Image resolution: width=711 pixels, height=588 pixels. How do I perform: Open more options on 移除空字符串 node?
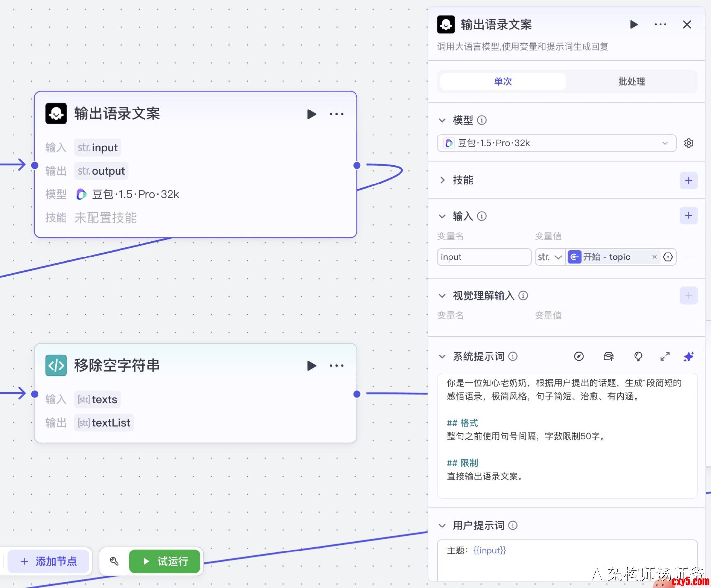coord(336,365)
